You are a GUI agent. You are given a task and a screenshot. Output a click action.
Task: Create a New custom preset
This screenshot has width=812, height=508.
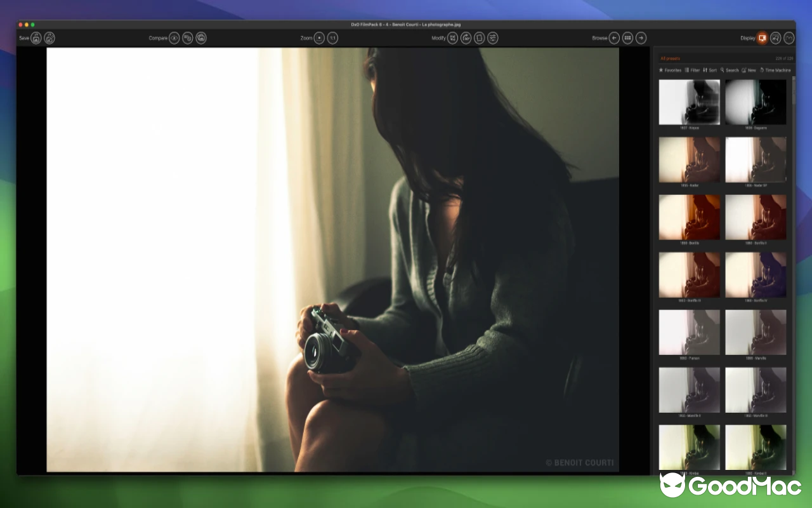point(749,70)
